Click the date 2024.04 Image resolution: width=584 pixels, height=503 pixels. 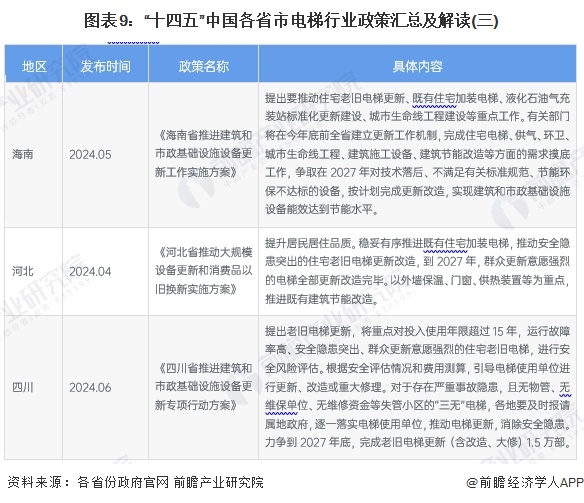pos(90,271)
